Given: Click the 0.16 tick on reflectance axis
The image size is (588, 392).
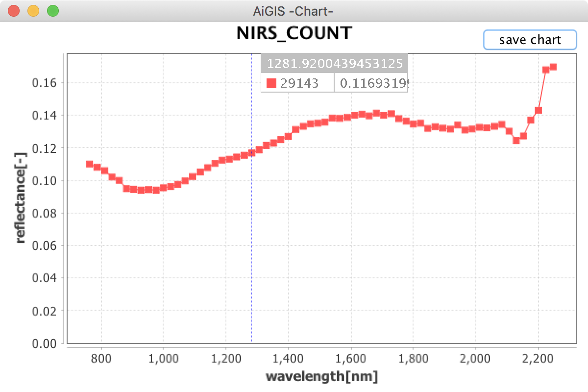Looking at the screenshot, I should coord(44,83).
